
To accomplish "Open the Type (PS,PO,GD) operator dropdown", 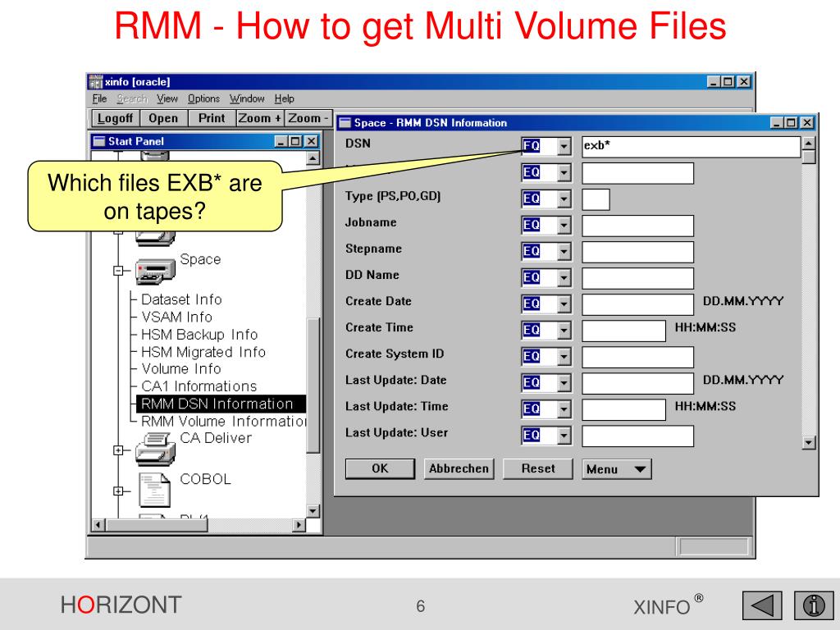I will click(564, 199).
